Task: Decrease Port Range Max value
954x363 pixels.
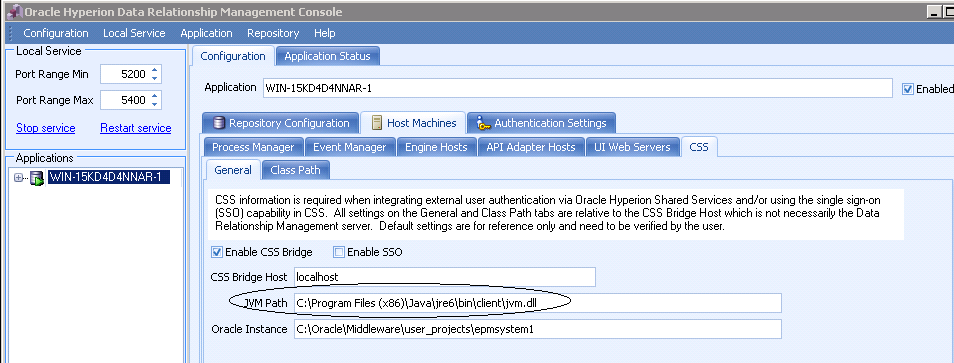Action: [155, 104]
